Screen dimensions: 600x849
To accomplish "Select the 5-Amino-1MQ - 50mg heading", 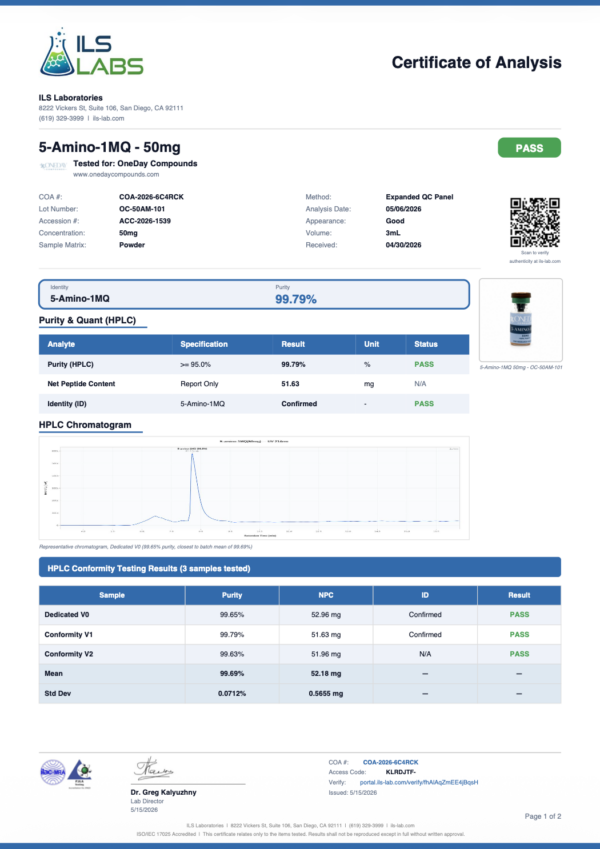I will point(109,147).
